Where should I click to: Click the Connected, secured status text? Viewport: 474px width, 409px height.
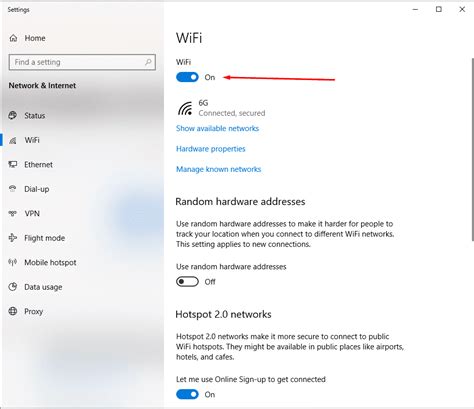[232, 113]
